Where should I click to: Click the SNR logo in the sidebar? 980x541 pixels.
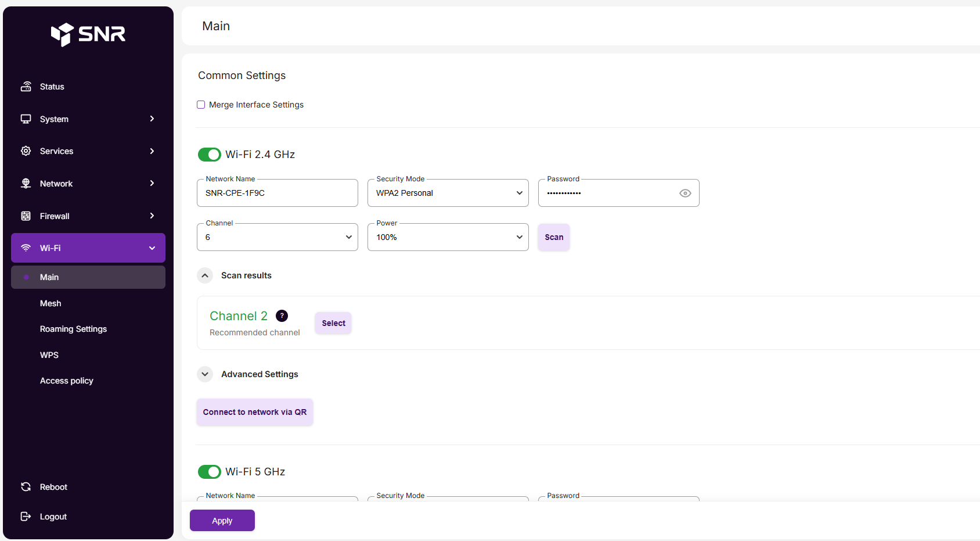coord(88,34)
